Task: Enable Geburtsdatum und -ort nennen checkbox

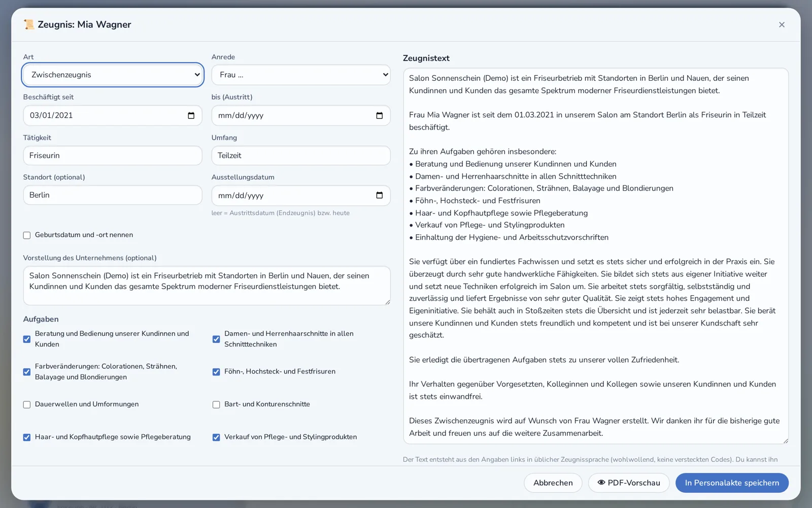Action: [27, 235]
